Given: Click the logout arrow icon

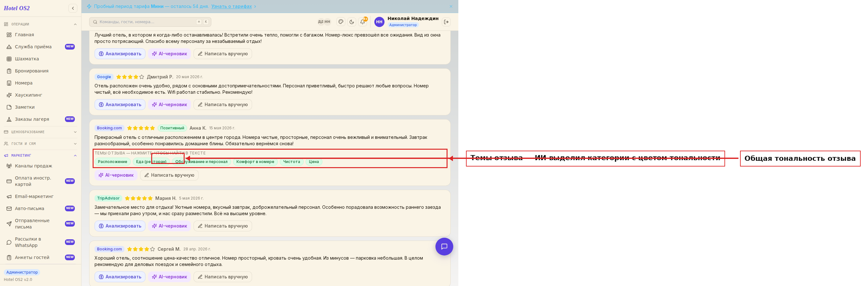Looking at the screenshot, I should pyautogui.click(x=446, y=22).
